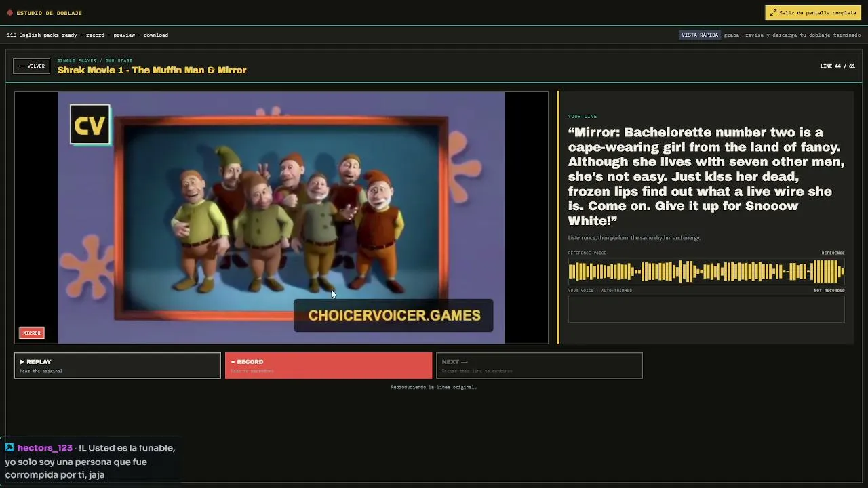Click the empty Your Voice waveform box

click(706, 309)
